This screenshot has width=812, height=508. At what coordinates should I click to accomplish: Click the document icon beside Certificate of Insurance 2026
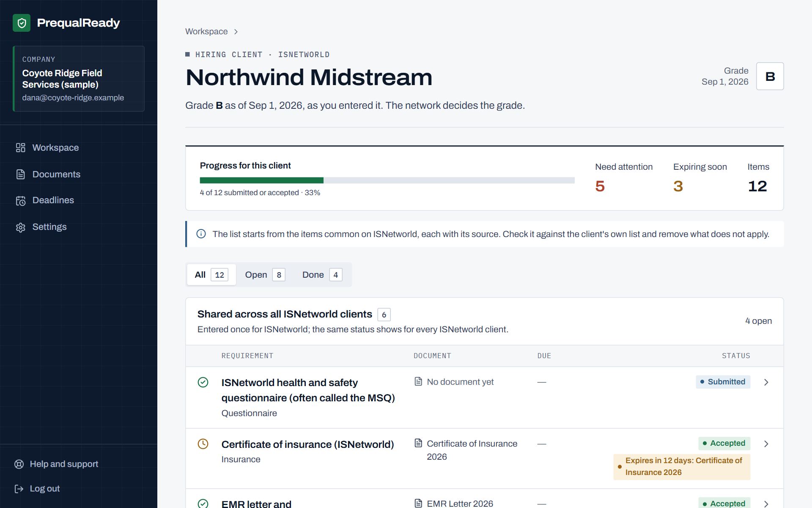(x=418, y=443)
